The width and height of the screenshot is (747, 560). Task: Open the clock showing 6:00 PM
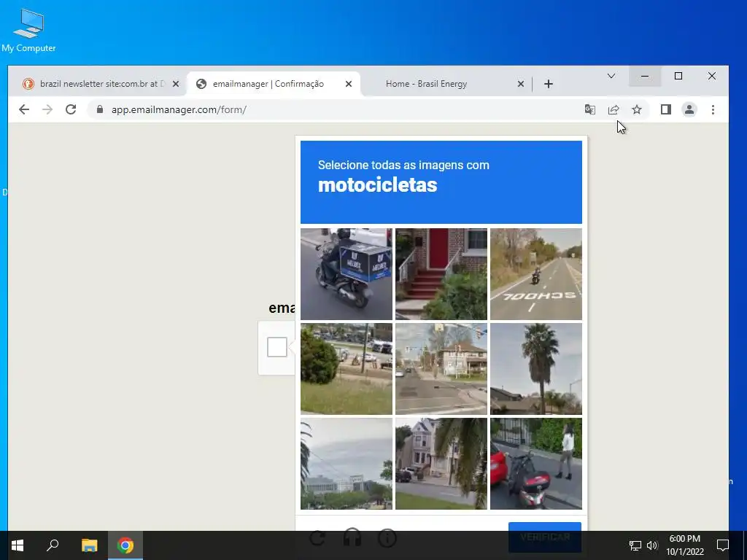click(684, 545)
